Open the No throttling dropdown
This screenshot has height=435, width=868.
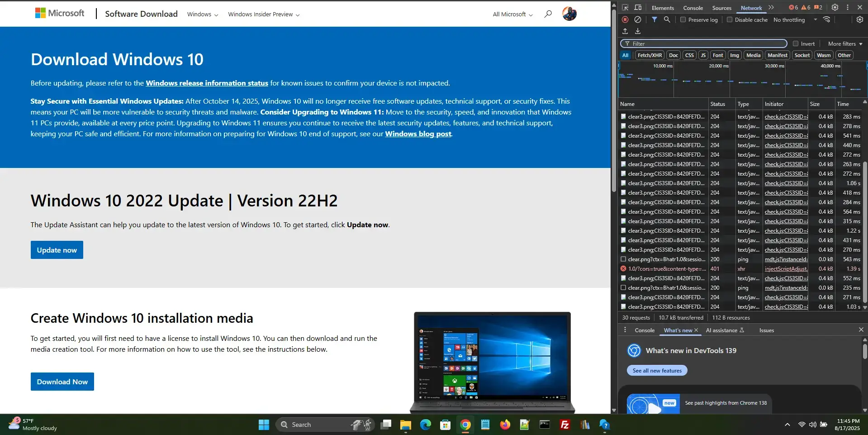[795, 19]
